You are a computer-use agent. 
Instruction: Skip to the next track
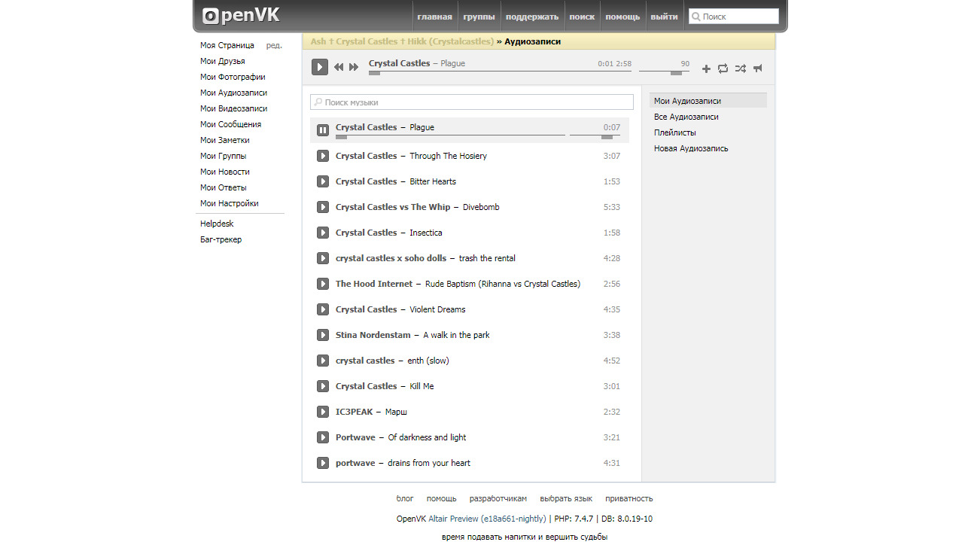coord(354,68)
